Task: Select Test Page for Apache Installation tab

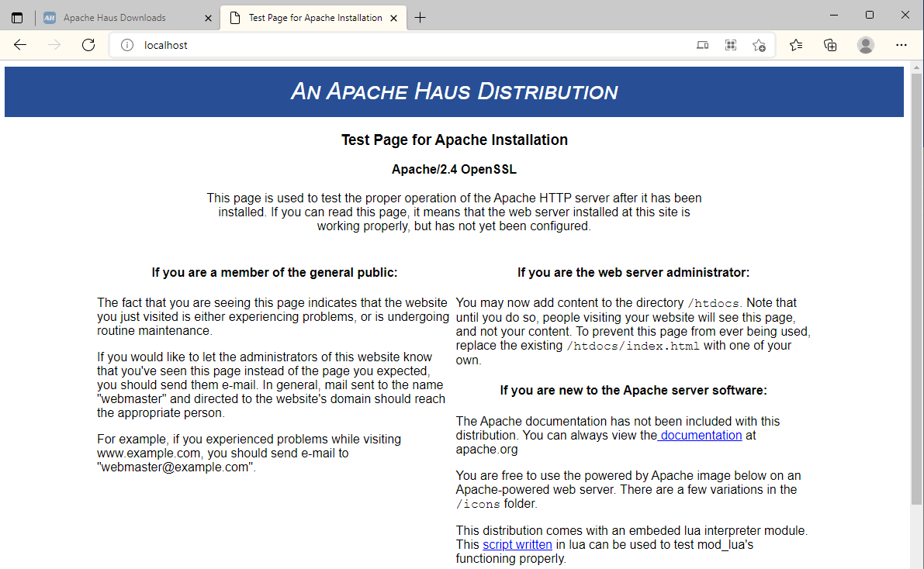Action: (x=315, y=18)
